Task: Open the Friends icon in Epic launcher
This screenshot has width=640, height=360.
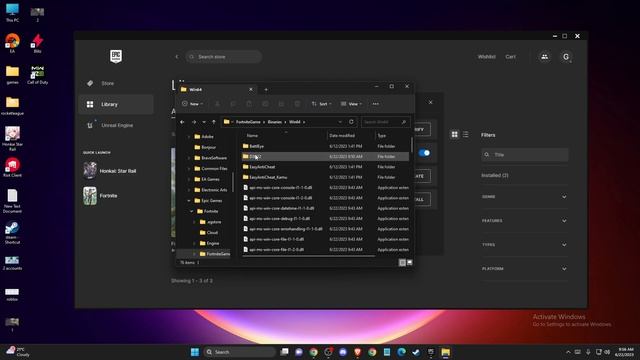Action: [x=544, y=57]
